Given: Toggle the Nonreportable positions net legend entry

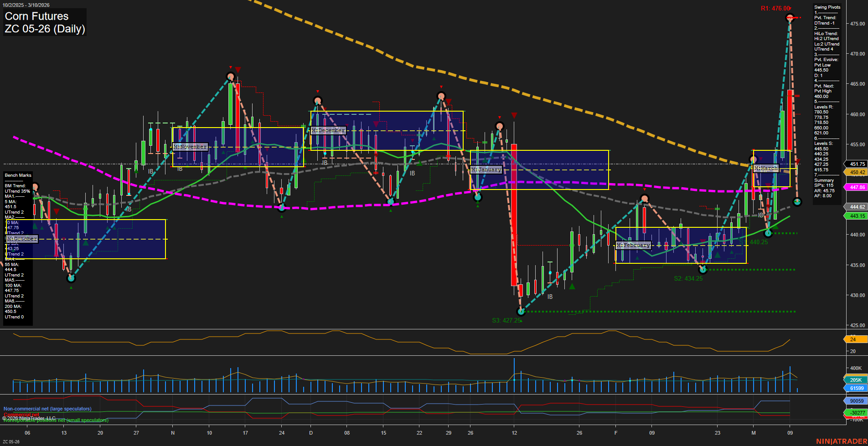Looking at the screenshot, I should [56, 420].
